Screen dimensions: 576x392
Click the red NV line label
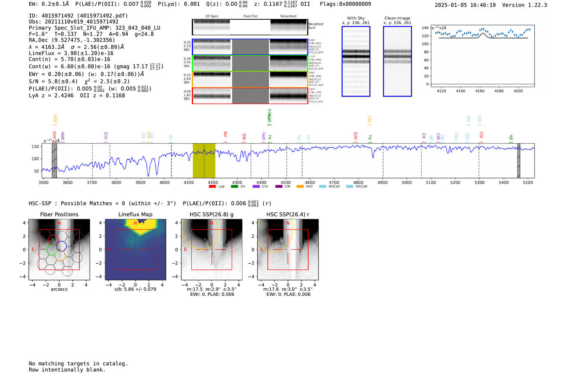coord(225,137)
